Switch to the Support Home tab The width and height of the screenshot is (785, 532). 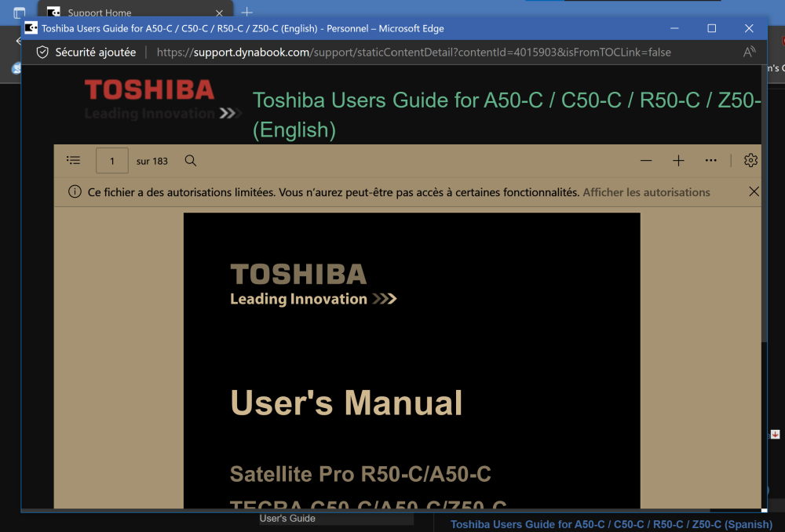point(135,10)
